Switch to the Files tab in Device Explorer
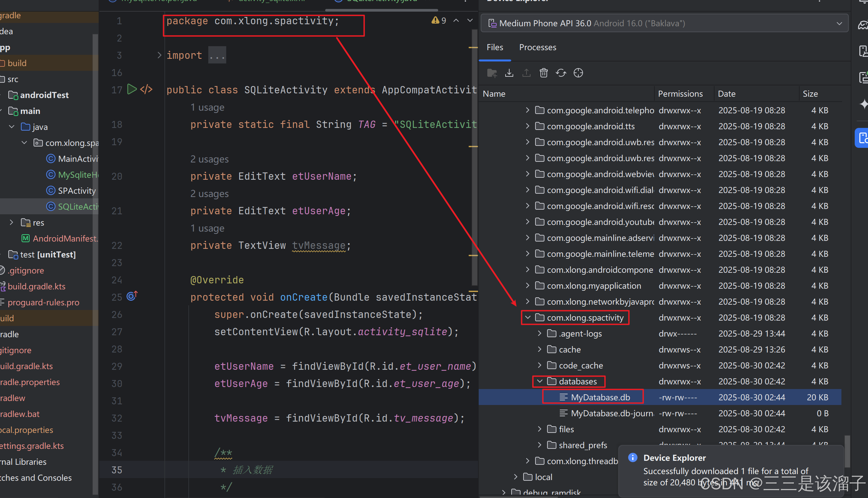Viewport: 868px width, 498px height. [495, 47]
